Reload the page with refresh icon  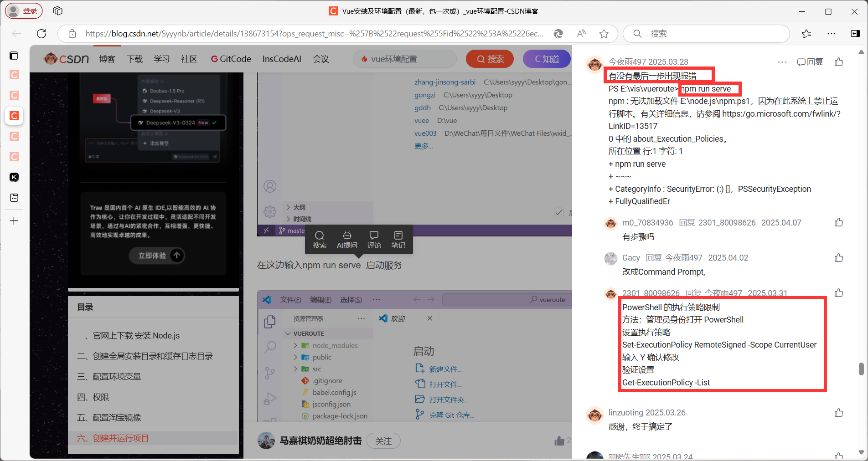(x=41, y=34)
